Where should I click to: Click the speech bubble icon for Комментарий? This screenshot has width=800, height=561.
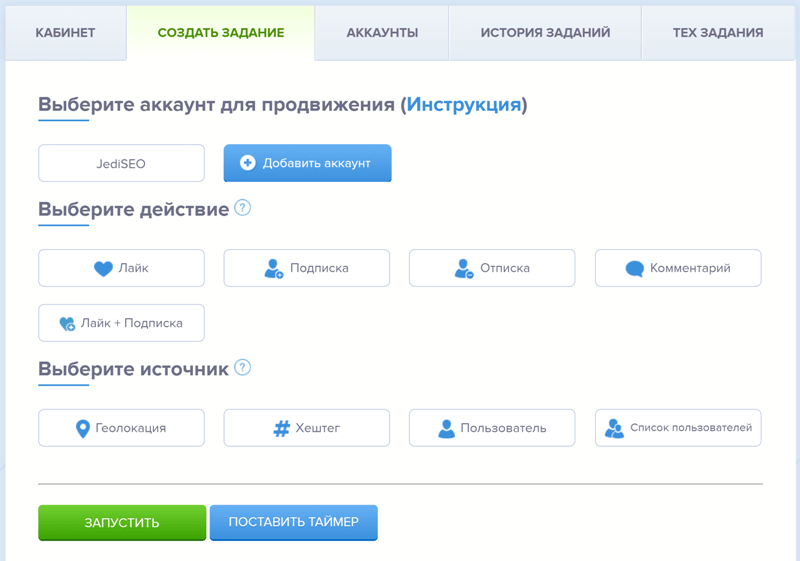point(635,269)
